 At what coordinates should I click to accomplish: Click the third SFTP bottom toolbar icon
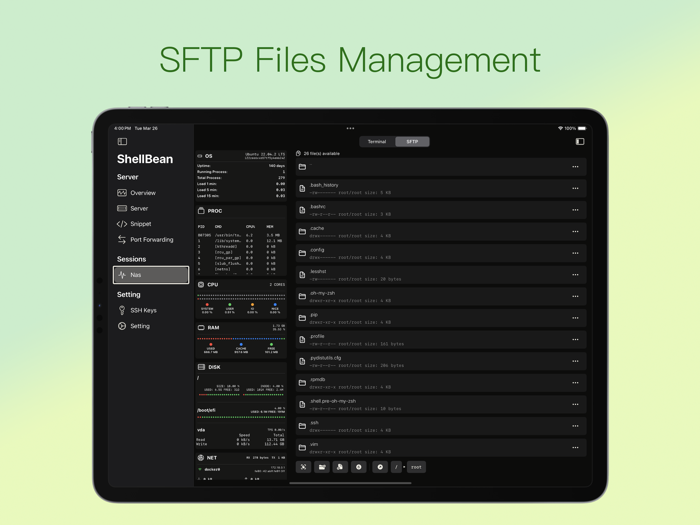340,467
